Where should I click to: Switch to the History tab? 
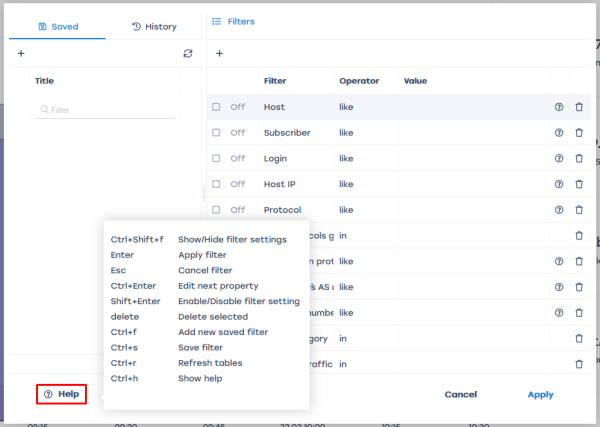[154, 26]
